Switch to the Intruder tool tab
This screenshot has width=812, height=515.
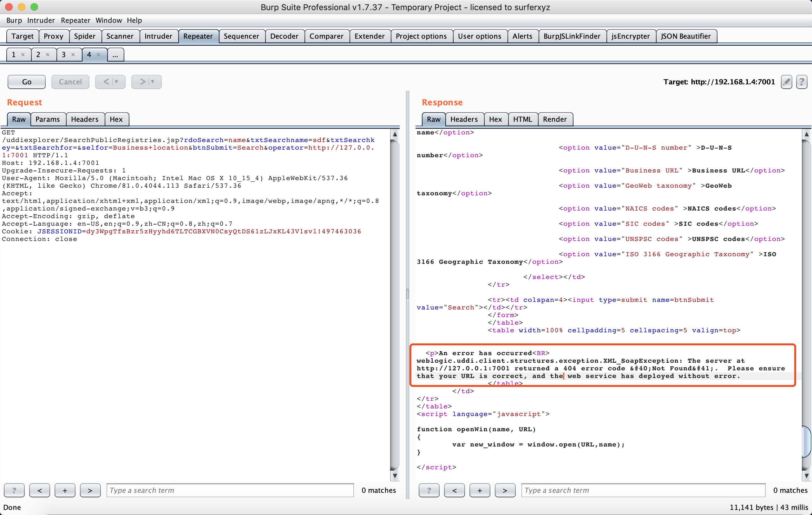tap(158, 36)
